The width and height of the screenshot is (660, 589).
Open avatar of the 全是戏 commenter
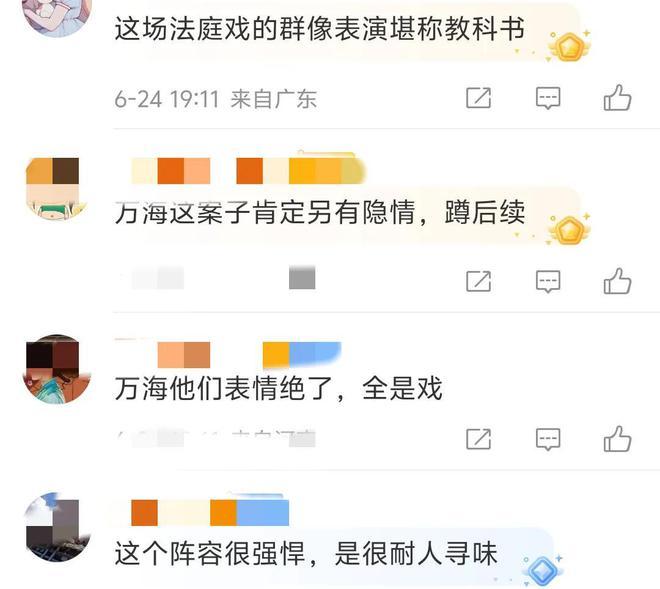[x=56, y=369]
